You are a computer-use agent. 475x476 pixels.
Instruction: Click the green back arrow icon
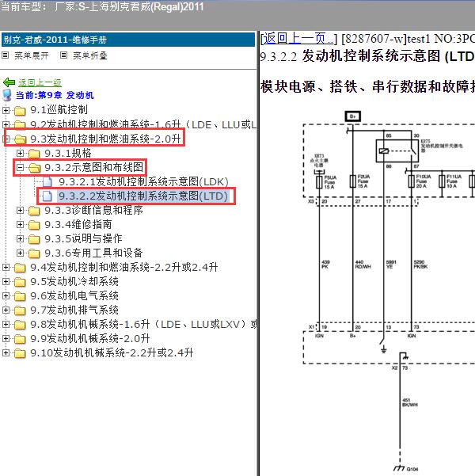[9, 82]
